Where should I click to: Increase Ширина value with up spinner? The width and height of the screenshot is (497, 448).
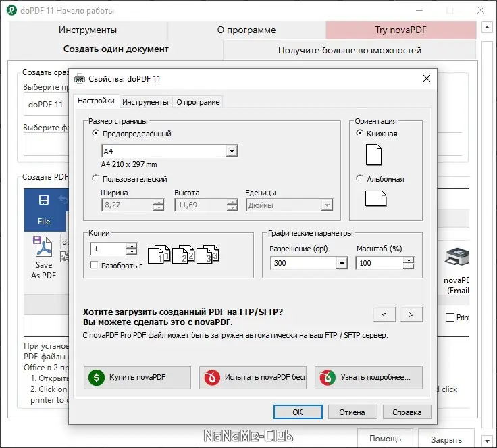159,202
